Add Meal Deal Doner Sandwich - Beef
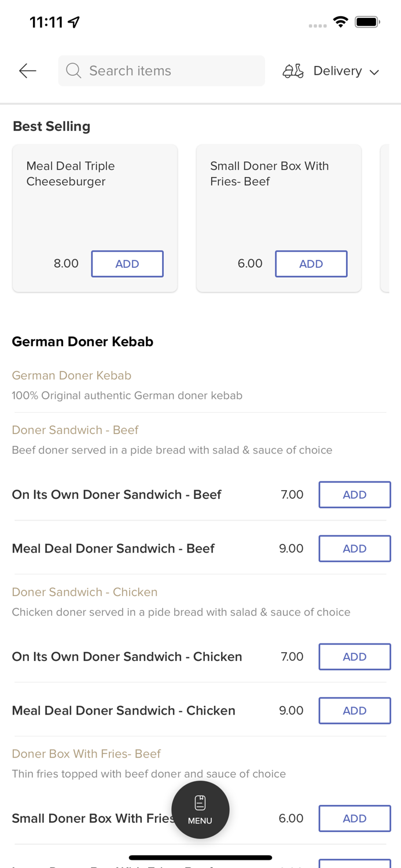The image size is (401, 868). pyautogui.click(x=354, y=549)
